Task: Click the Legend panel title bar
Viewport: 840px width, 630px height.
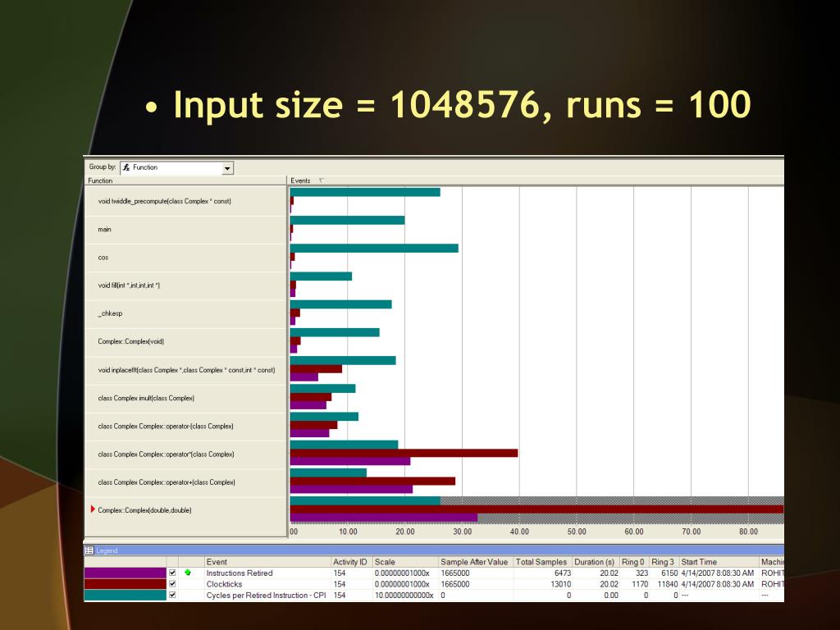Action: (434, 550)
